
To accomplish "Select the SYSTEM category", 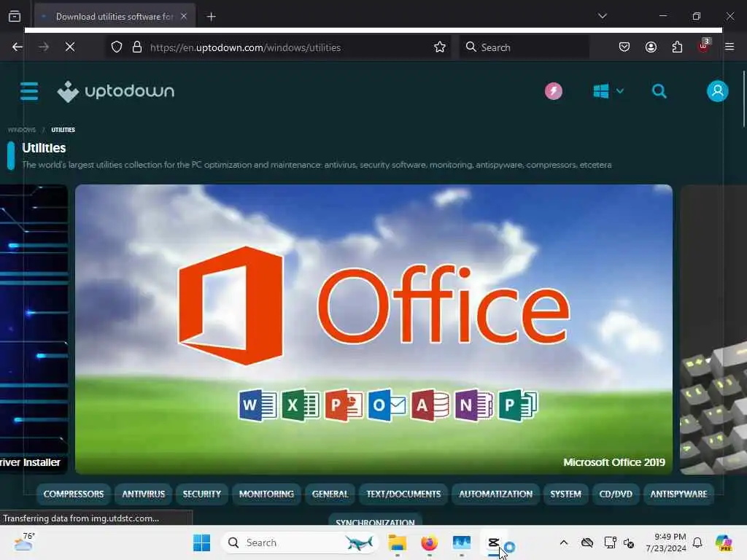I will click(x=565, y=494).
